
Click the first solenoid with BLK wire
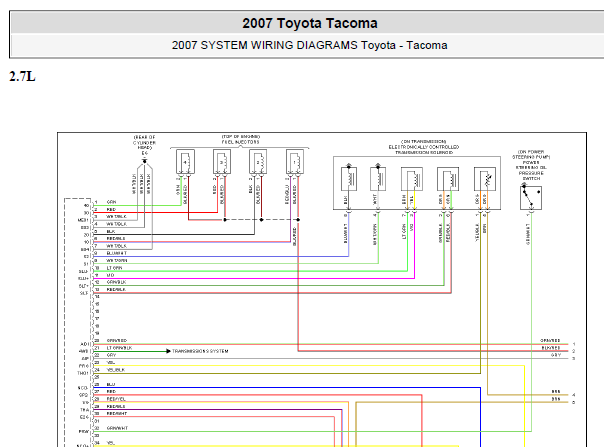click(349, 178)
